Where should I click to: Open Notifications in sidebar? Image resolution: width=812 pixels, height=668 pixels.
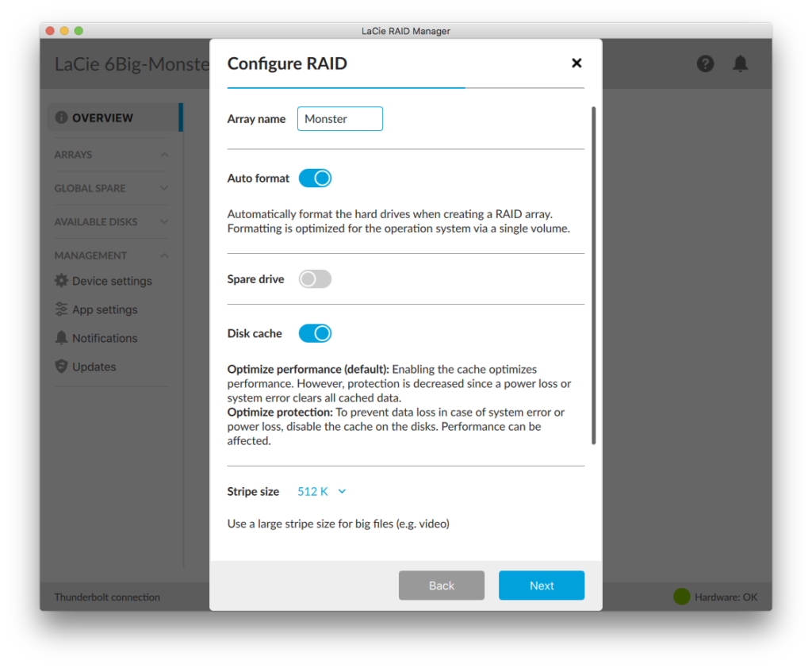tap(97, 338)
